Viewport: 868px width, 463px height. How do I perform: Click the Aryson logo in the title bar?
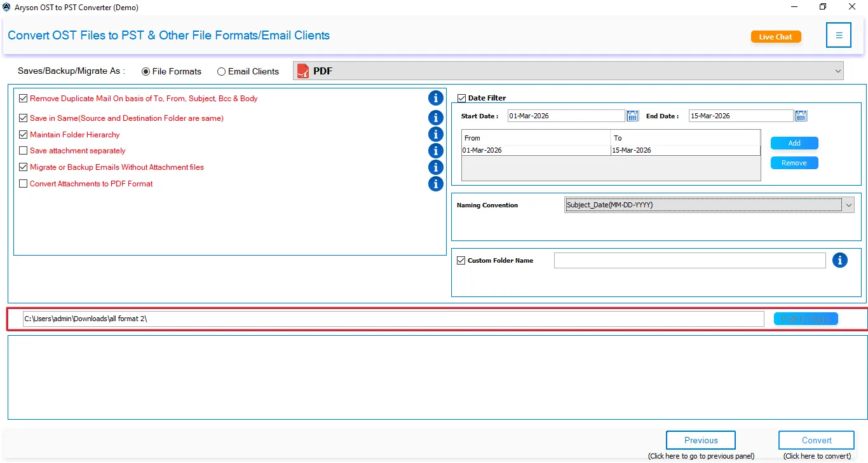pyautogui.click(x=6, y=7)
